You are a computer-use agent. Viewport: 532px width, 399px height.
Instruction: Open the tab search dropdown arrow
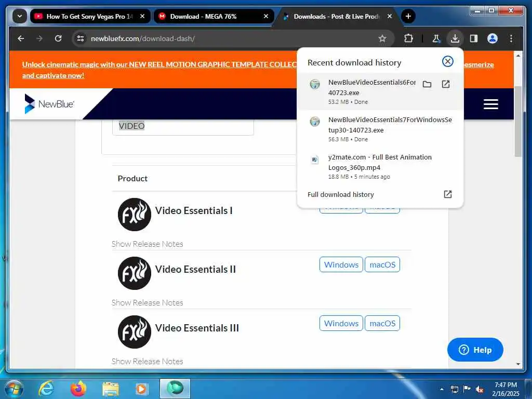20,16
